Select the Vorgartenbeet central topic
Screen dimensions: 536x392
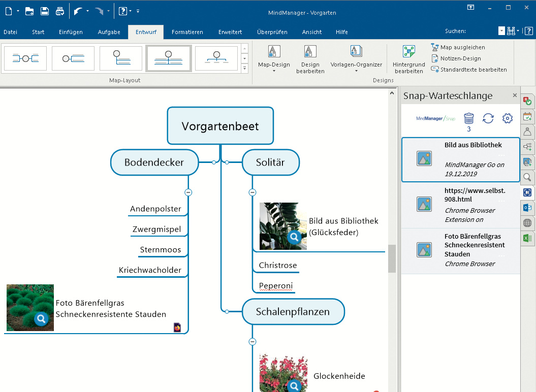coord(220,126)
